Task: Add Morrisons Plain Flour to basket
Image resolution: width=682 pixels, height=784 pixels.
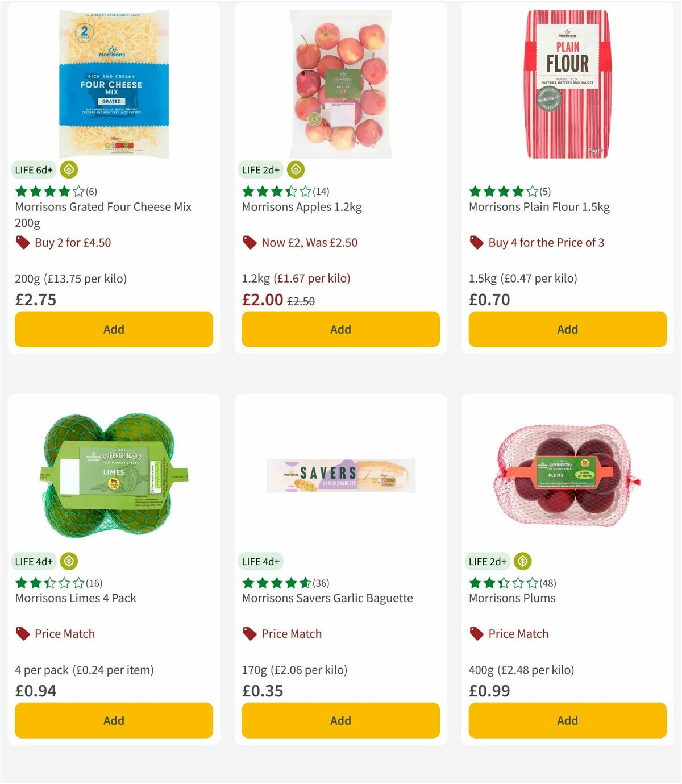Action: point(567,329)
